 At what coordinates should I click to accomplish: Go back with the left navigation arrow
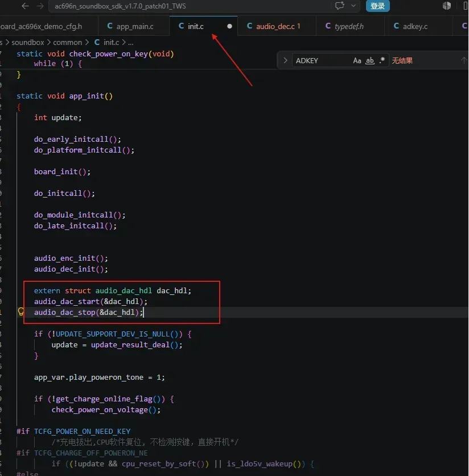25,6
